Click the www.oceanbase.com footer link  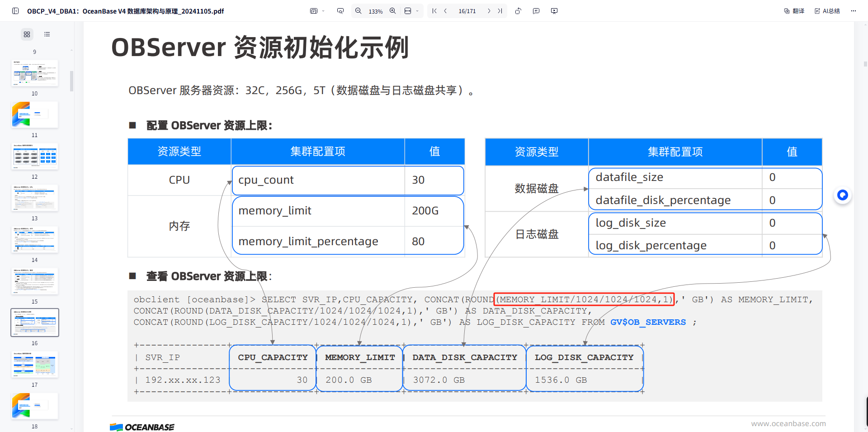coord(788,424)
